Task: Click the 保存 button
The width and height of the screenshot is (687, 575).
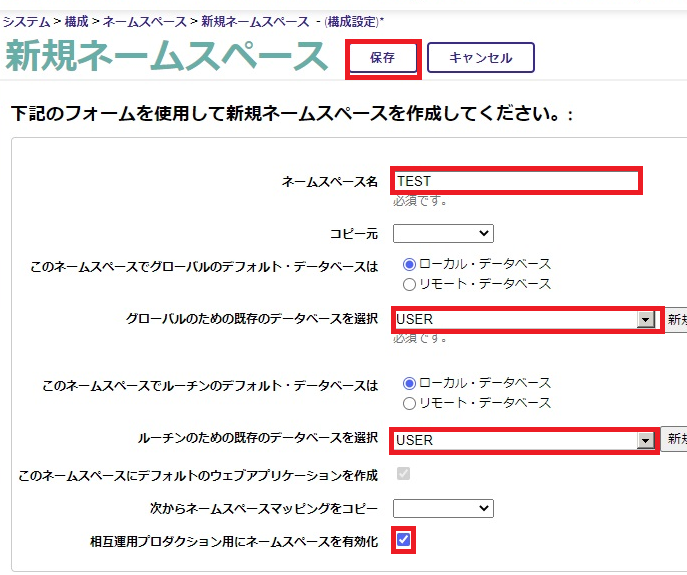Action: pyautogui.click(x=382, y=58)
